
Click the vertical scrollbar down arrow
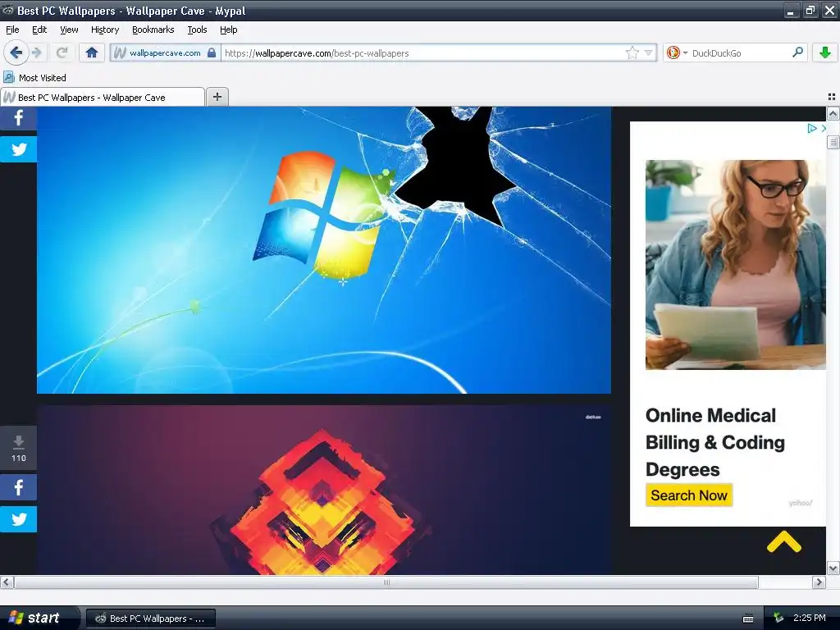(x=833, y=568)
